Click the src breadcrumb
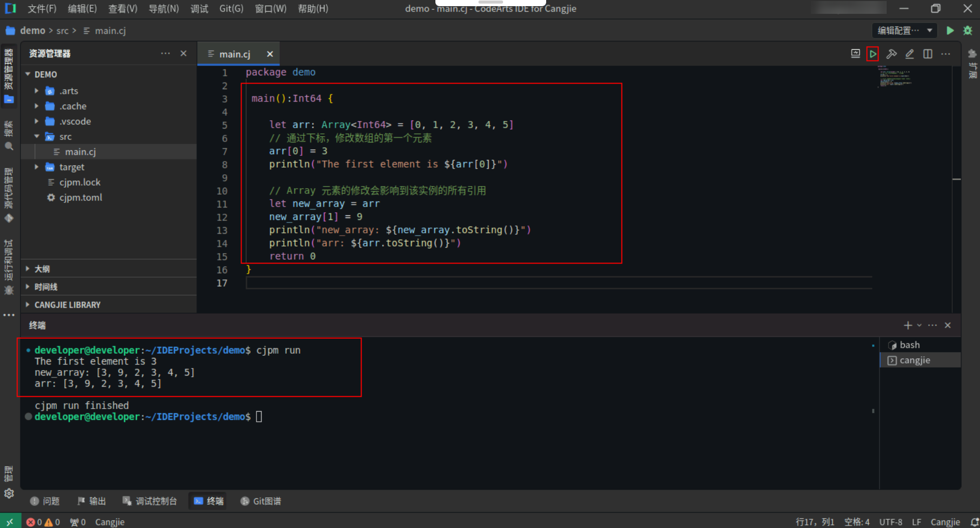The width and height of the screenshot is (980, 528). (63, 31)
